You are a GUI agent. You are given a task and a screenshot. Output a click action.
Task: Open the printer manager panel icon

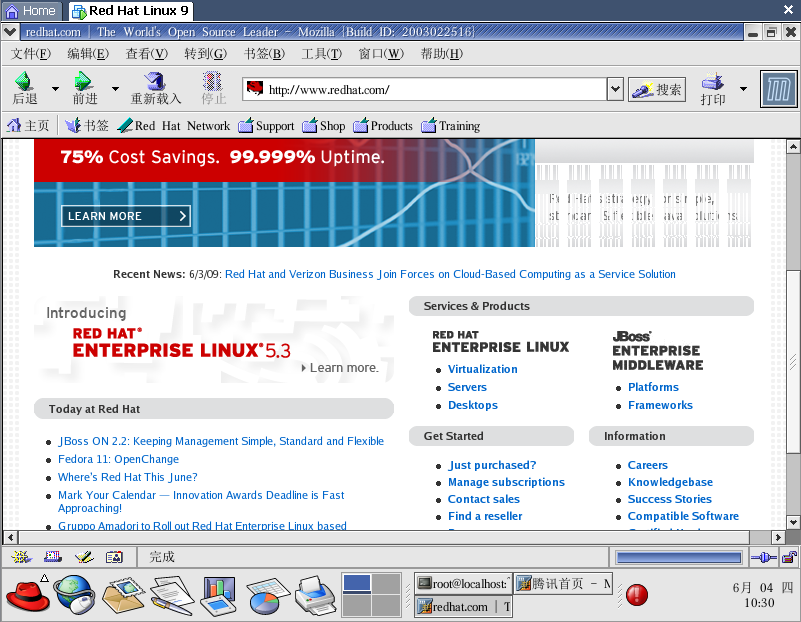[316, 595]
